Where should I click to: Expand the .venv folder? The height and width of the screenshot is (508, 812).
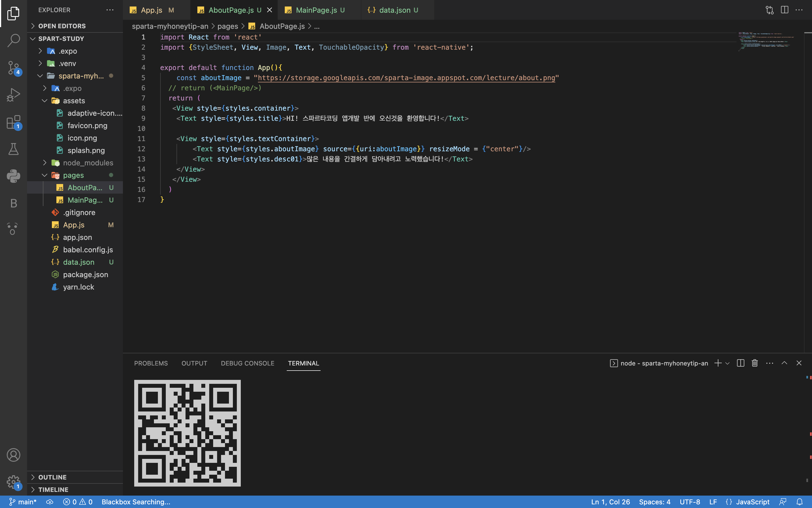(75, 63)
